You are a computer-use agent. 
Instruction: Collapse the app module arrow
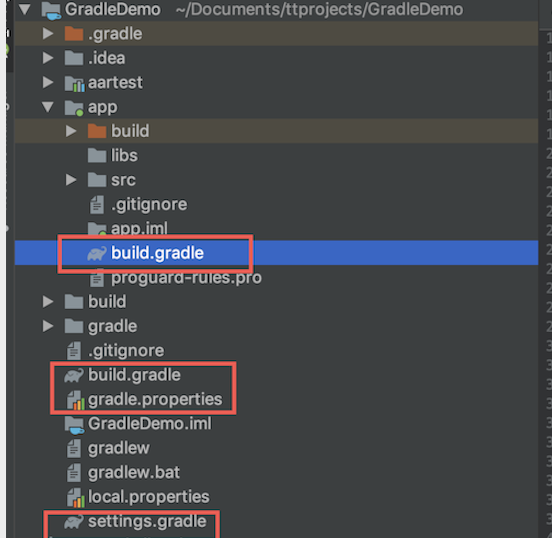click(x=48, y=107)
